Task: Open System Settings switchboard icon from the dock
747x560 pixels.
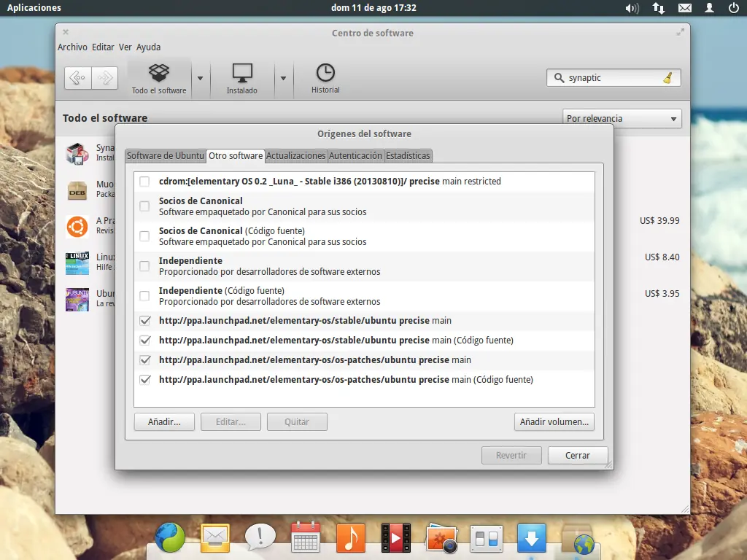Action: (x=486, y=537)
